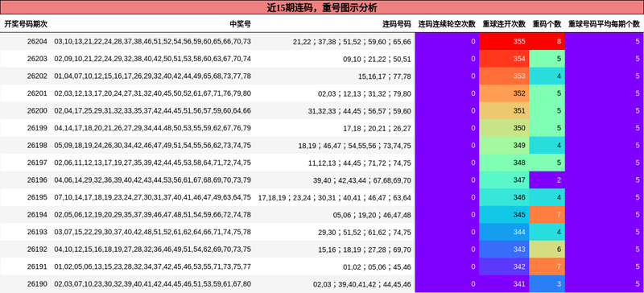Click the title 近15期连码，重号图示分析

click(322, 7)
